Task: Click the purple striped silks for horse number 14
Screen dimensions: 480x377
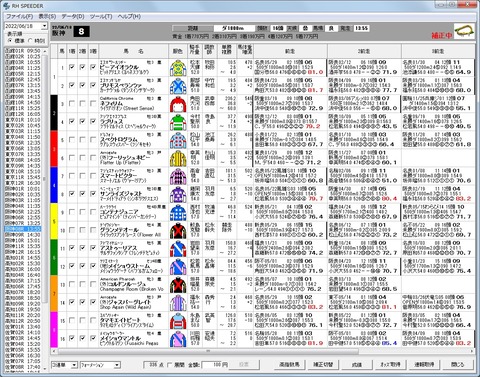Action: tap(178, 302)
